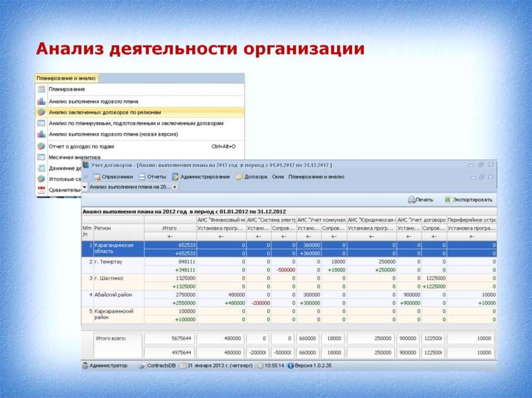Expand the Периферийное устройство column +- control
The image size is (532, 398).
coord(471,237)
